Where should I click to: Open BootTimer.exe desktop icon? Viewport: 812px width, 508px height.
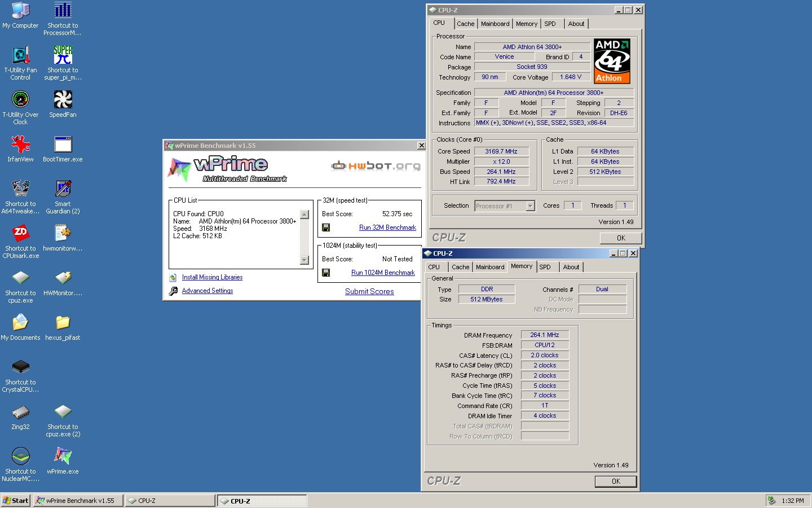pyautogui.click(x=63, y=144)
